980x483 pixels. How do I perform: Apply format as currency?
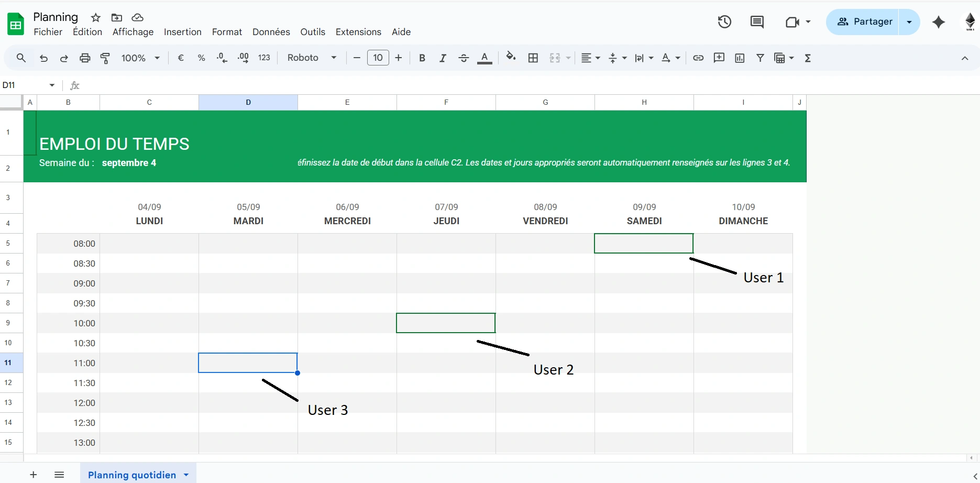point(181,58)
